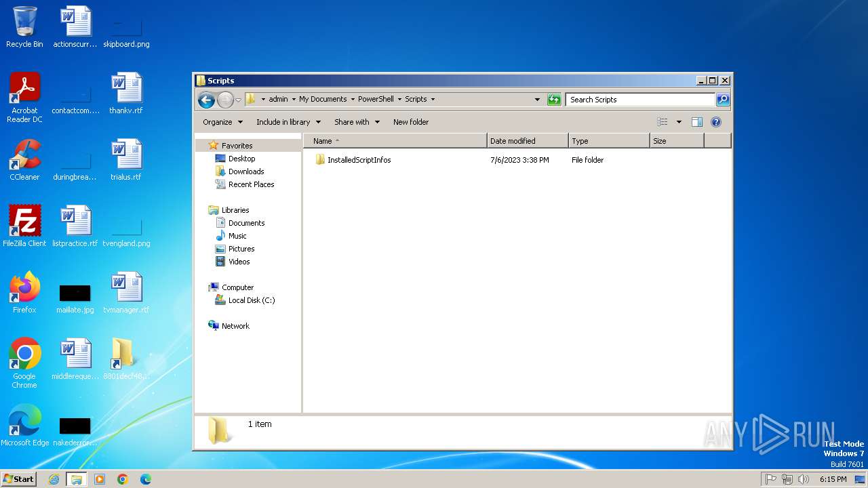The height and width of the screenshot is (488, 868).
Task: Create a New folder
Action: coord(411,122)
